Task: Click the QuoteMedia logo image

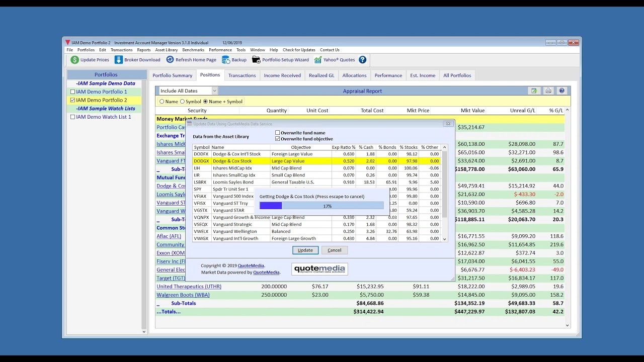Action: coord(319,269)
